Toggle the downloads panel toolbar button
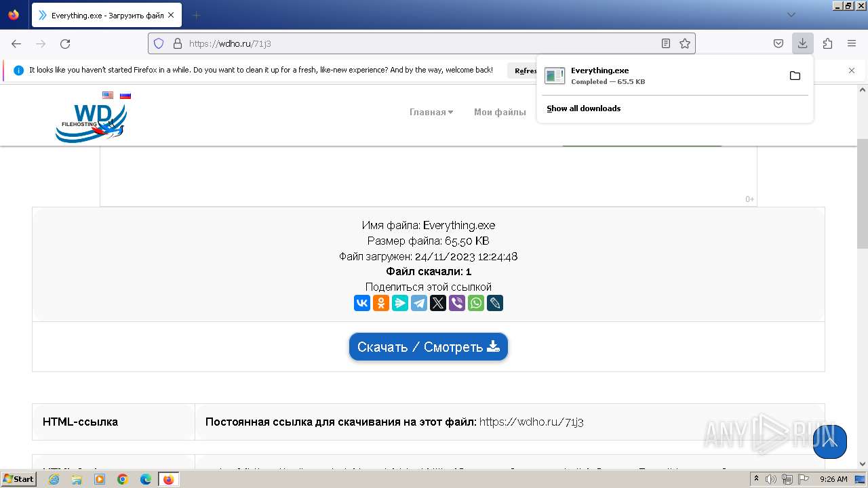Screen dimensions: 868x488 coord(802,43)
